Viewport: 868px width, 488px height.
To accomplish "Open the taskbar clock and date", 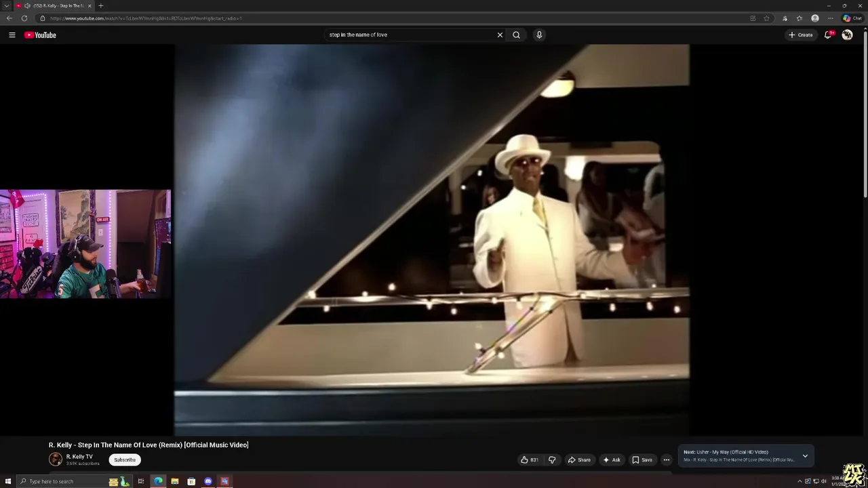I will point(838,481).
